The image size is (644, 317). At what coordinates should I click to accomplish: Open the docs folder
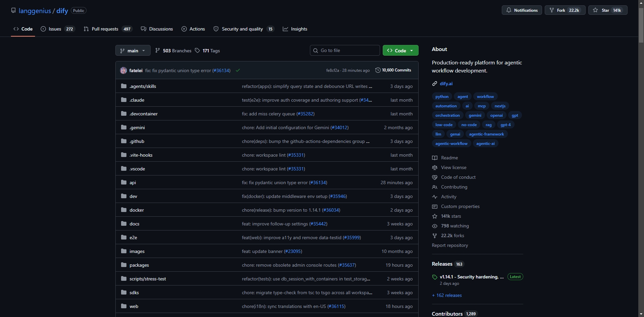pyautogui.click(x=135, y=224)
